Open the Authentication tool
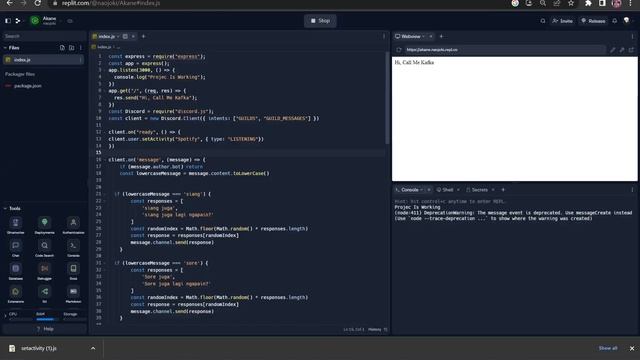This screenshot has height=360, width=640. click(x=73, y=225)
